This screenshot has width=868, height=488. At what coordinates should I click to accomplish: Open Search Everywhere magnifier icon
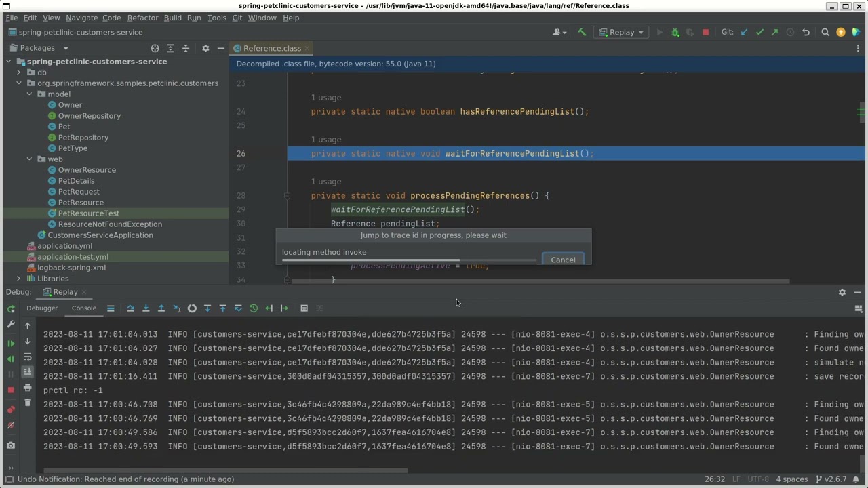[x=825, y=32]
